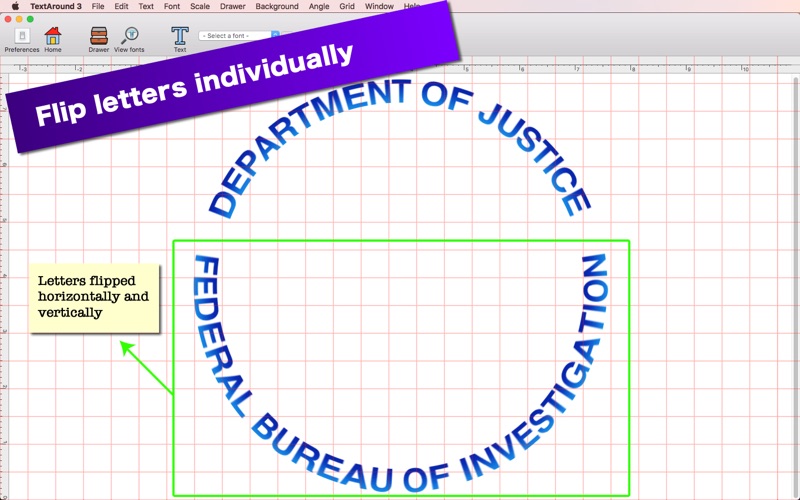The image size is (800, 500).
Task: Open the Grid menu
Action: coord(347,6)
